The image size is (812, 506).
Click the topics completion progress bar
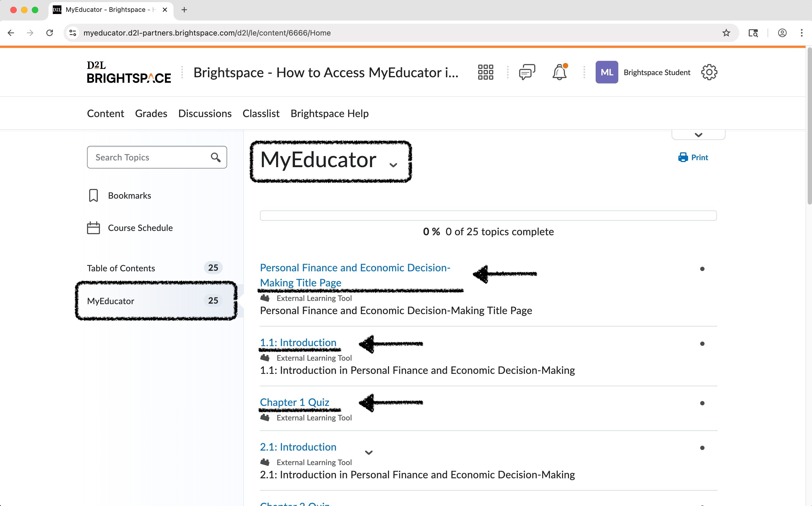[488, 216]
